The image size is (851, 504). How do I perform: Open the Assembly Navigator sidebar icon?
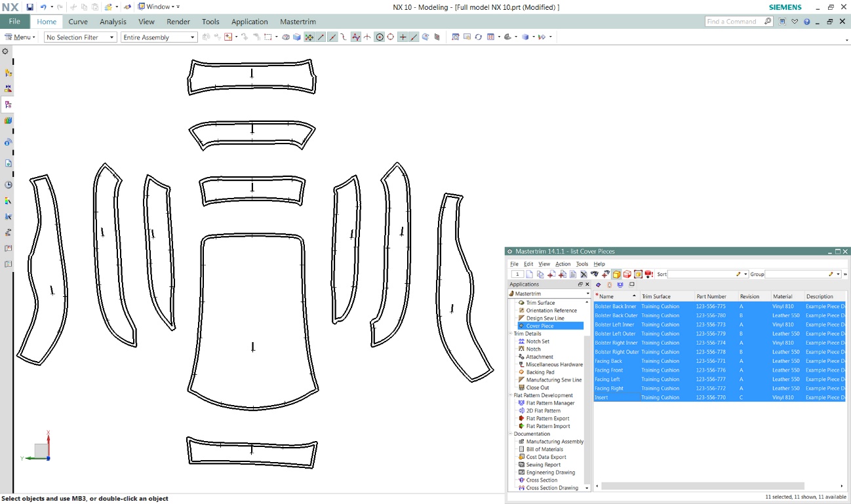pos(8,73)
